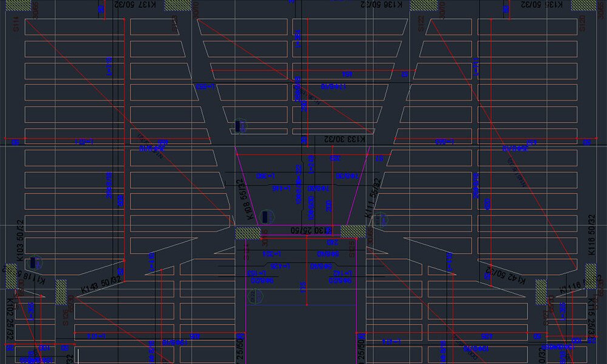Click the circular marker beside beam K108
The width and height of the screenshot is (607, 364).
pos(267,217)
